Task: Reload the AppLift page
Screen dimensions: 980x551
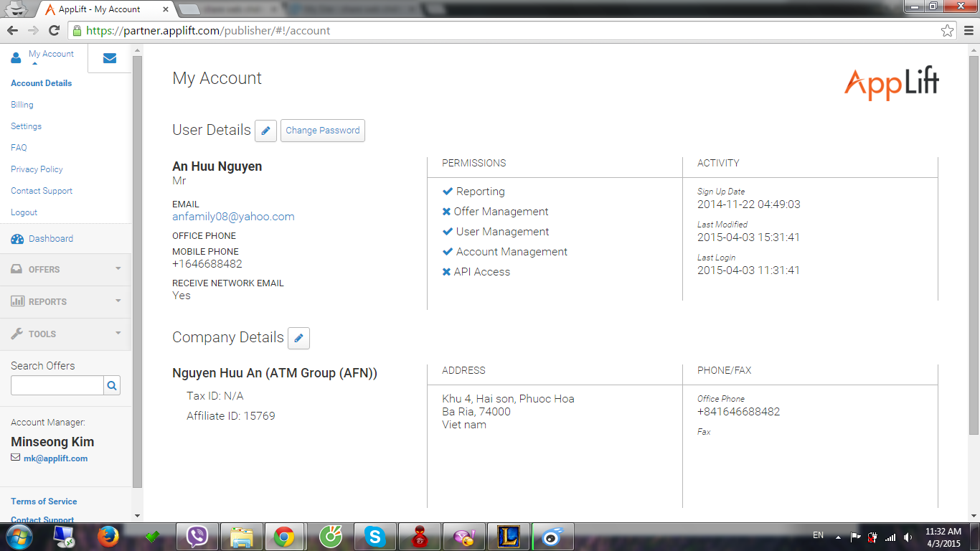Action: (x=54, y=30)
